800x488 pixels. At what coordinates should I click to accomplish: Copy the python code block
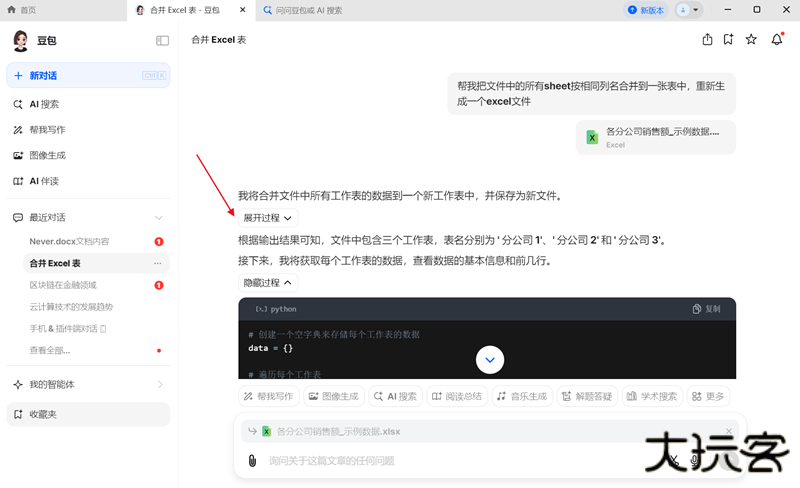point(706,309)
